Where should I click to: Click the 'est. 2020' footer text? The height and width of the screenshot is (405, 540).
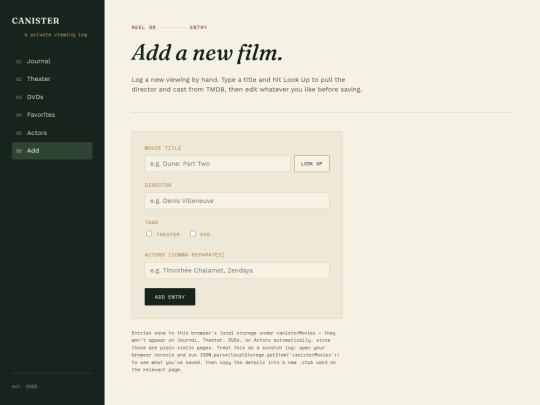24,386
